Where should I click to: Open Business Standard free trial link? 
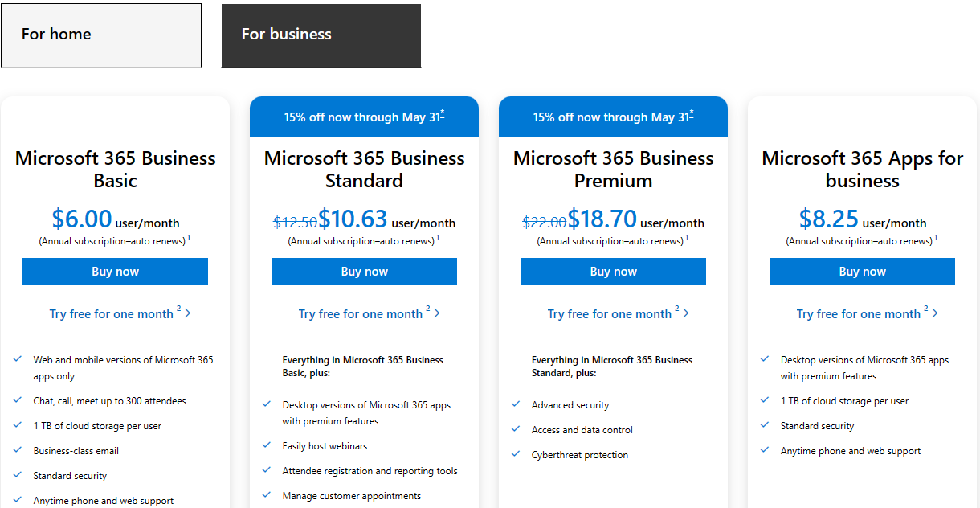pos(361,314)
